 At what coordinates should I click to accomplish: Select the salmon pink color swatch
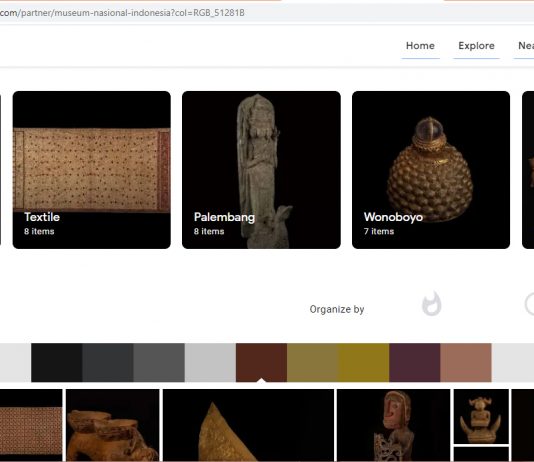pos(466,363)
